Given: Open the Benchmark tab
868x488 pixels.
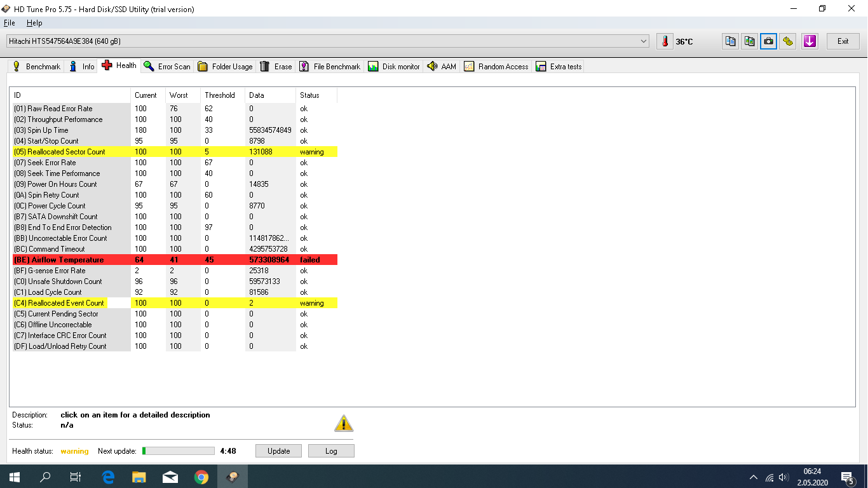Looking at the screenshot, I should pyautogui.click(x=36, y=66).
